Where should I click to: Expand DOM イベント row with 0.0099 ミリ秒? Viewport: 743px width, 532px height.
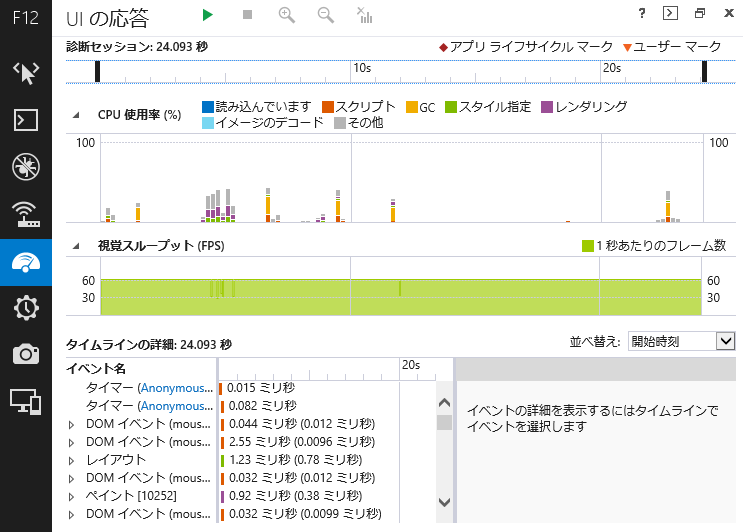pyautogui.click(x=72, y=515)
